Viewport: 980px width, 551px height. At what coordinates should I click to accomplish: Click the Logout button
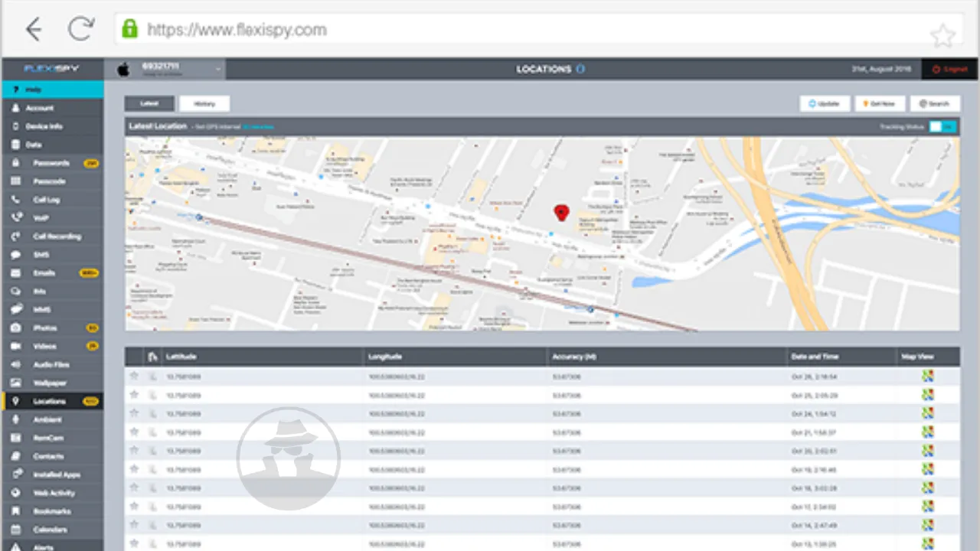click(x=949, y=69)
